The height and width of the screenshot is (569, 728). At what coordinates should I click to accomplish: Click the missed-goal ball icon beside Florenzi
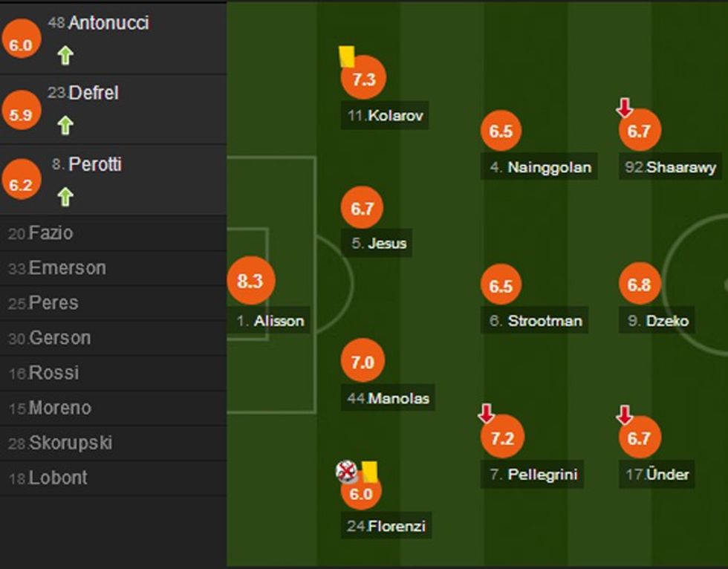point(346,470)
